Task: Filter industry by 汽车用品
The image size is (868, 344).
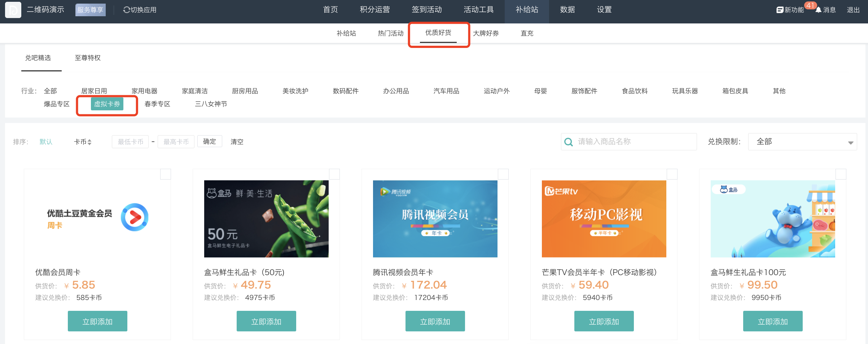Action: [447, 91]
